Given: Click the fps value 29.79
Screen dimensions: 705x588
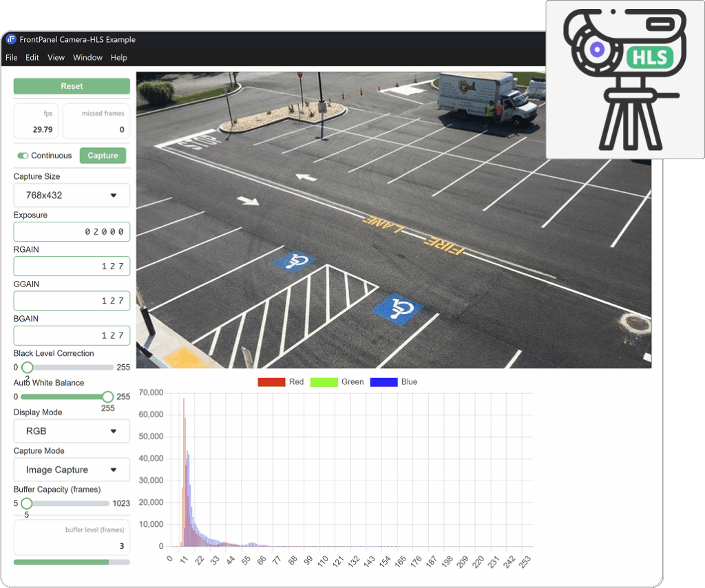Looking at the screenshot, I should coord(43,129).
